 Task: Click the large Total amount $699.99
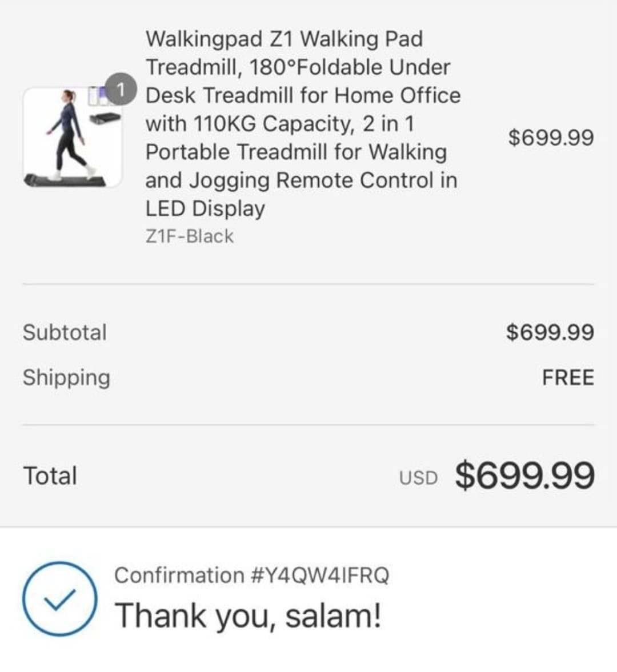[524, 476]
